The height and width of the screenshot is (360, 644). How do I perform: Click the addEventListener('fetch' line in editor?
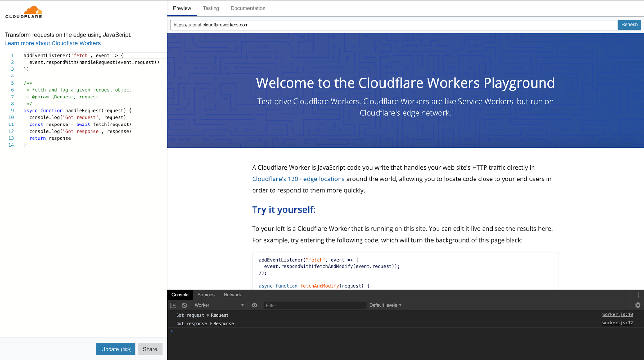pos(73,56)
